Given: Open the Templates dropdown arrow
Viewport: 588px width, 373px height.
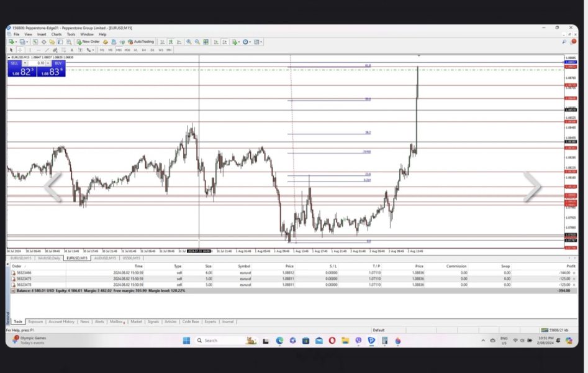Looking at the screenshot, I should (261, 42).
